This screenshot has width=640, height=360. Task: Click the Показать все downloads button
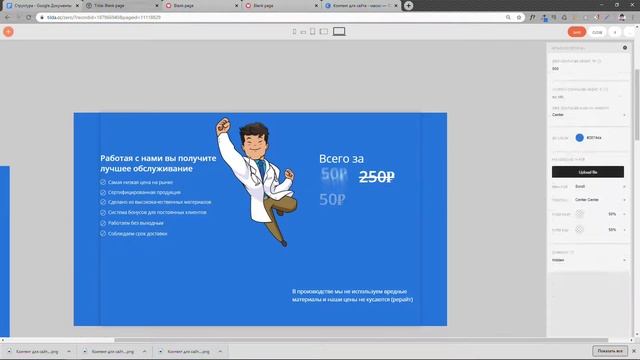[x=610, y=351]
